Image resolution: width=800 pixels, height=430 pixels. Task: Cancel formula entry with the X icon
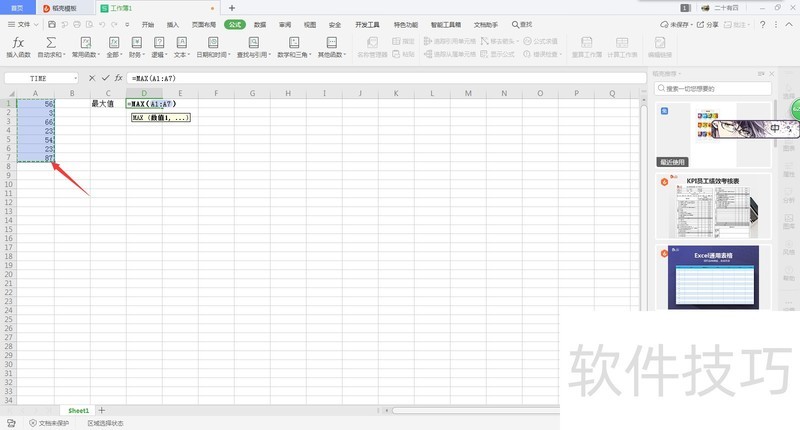click(92, 78)
